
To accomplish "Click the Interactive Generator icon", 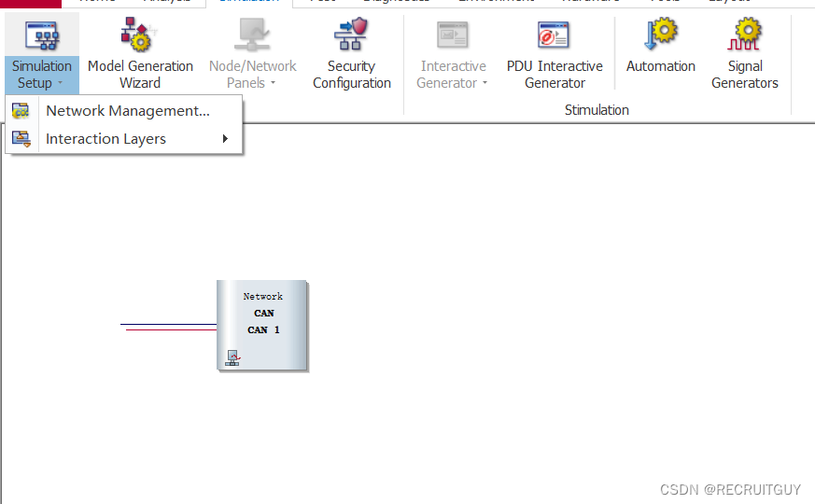I will (x=452, y=35).
